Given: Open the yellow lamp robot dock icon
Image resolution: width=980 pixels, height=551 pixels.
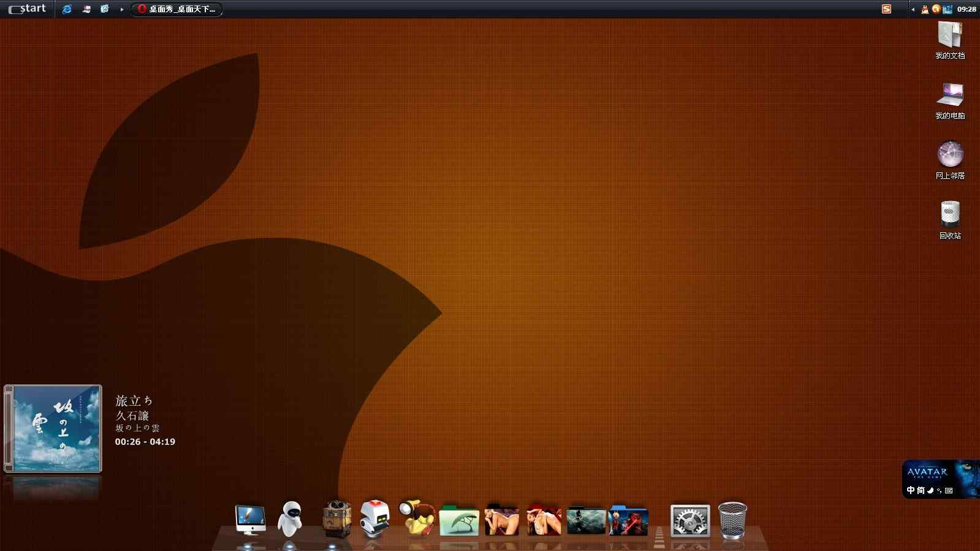Looking at the screenshot, I should [x=417, y=517].
